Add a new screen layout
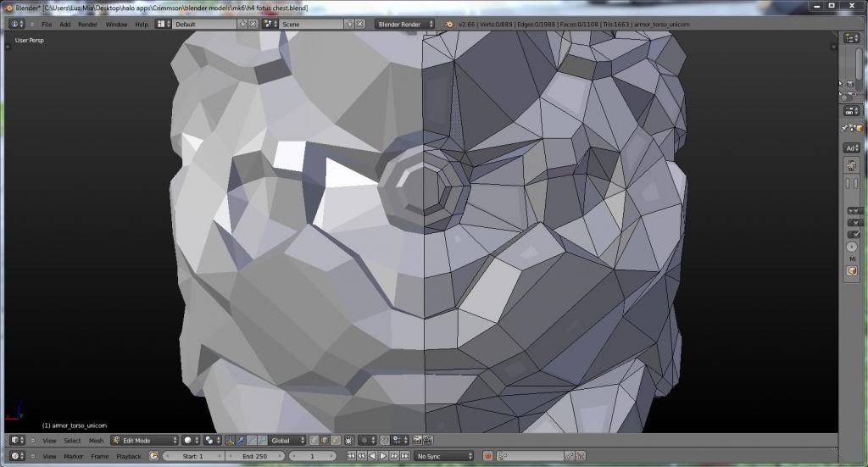Screen dimensions: 868x467 click(x=242, y=24)
